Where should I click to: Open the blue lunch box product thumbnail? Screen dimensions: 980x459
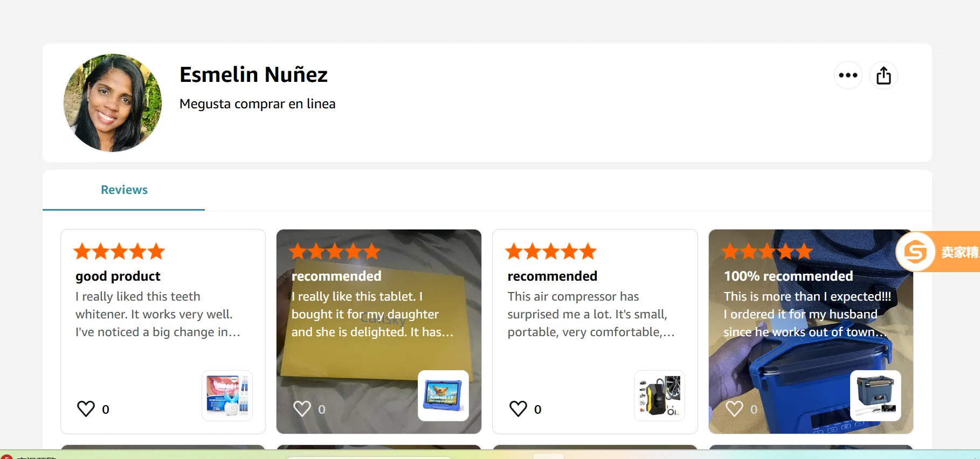point(875,395)
